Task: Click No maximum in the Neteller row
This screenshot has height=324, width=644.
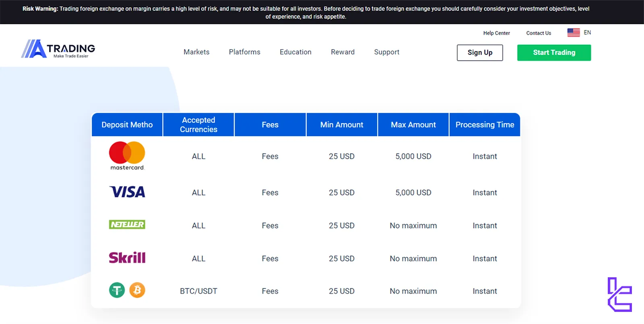Action: (413, 226)
